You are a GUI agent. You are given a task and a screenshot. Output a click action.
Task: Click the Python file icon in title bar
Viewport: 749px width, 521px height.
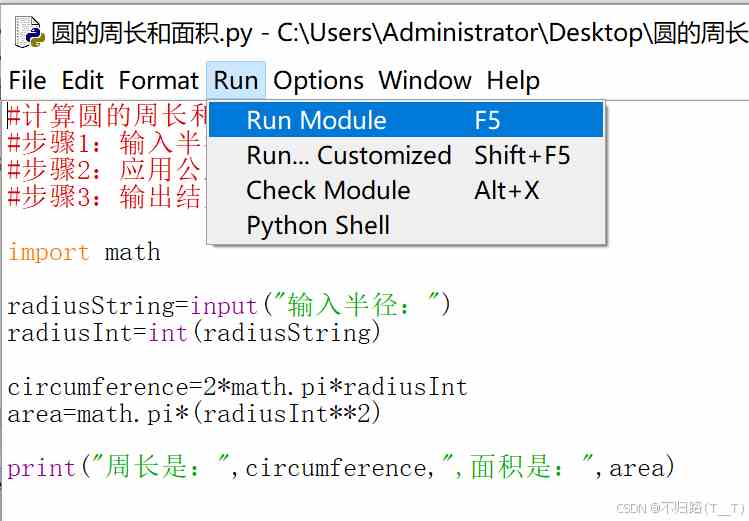click(29, 32)
